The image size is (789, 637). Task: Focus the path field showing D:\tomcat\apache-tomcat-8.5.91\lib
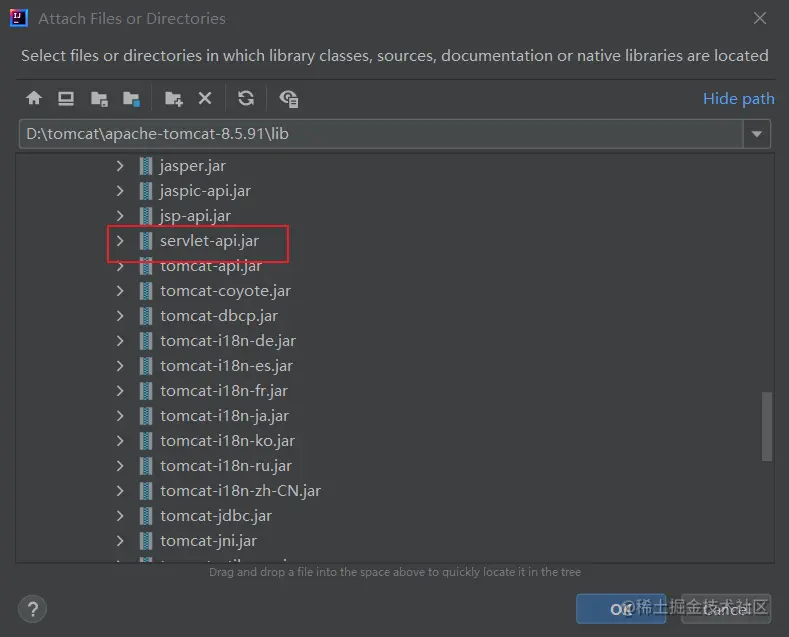[x=381, y=134]
